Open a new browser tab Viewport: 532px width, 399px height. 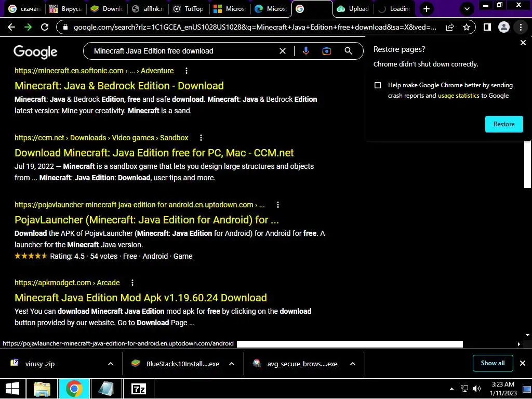[x=427, y=9]
